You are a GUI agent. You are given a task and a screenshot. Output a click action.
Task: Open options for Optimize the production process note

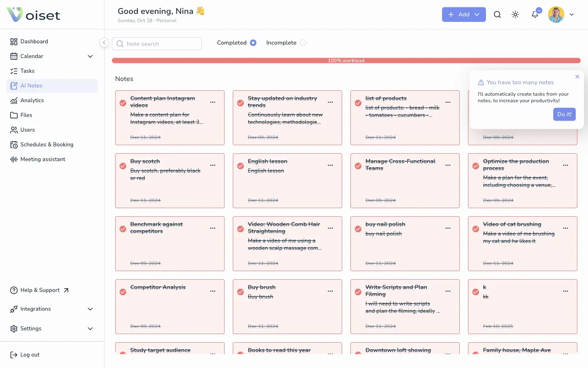(x=566, y=165)
